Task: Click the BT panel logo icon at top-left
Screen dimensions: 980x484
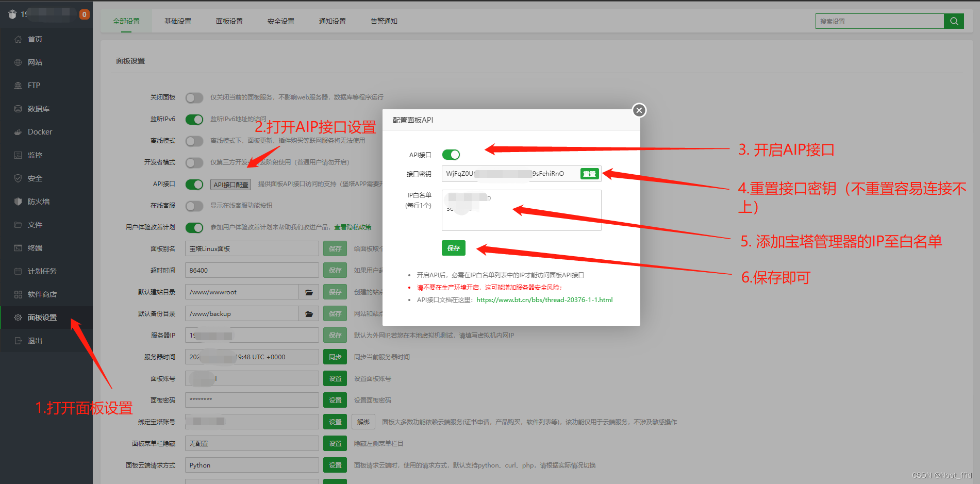Action: click(x=12, y=14)
